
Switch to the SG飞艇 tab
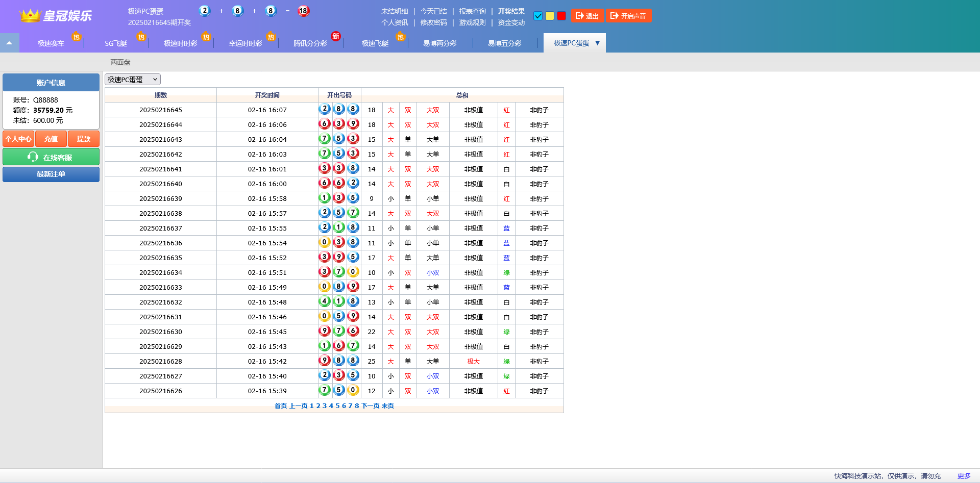coord(116,43)
